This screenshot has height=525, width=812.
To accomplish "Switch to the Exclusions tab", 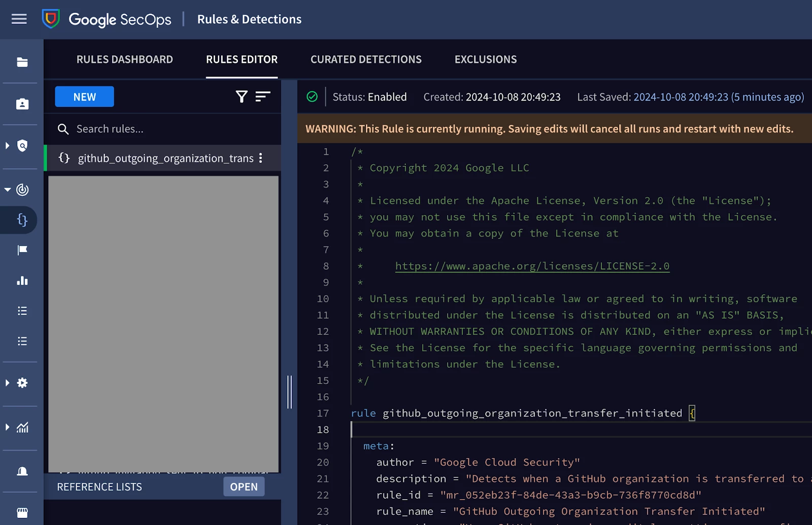I will (486, 59).
